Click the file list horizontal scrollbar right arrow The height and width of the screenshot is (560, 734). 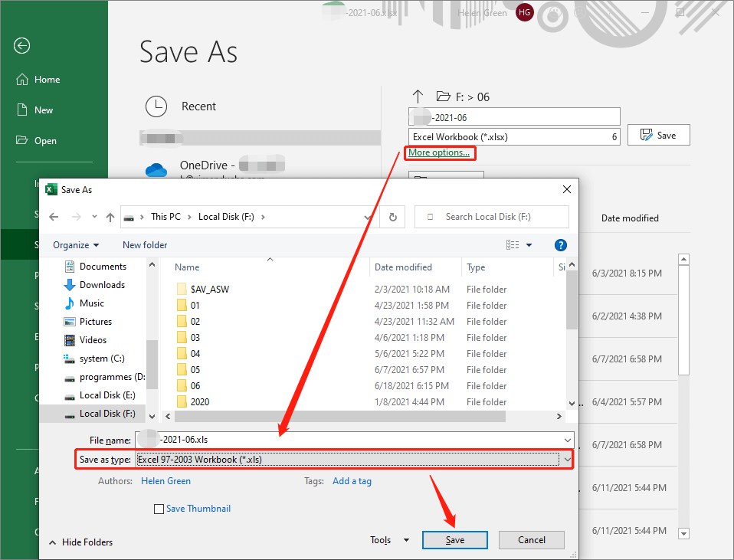pos(559,416)
